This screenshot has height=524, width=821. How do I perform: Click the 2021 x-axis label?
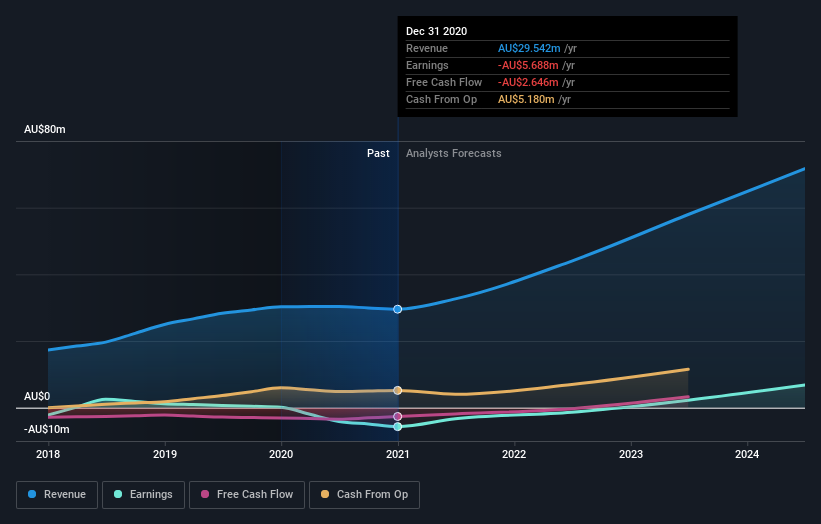coord(397,454)
